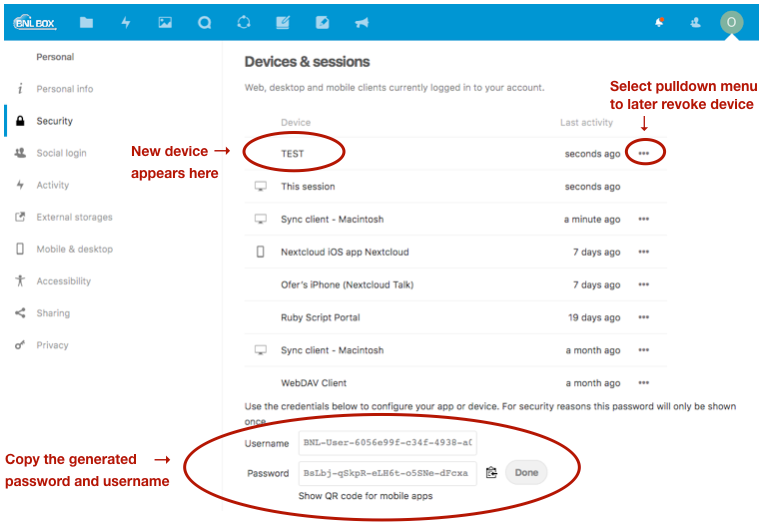Image resolution: width=761 pixels, height=528 pixels.
Task: Click the Done button
Action: [x=526, y=472]
